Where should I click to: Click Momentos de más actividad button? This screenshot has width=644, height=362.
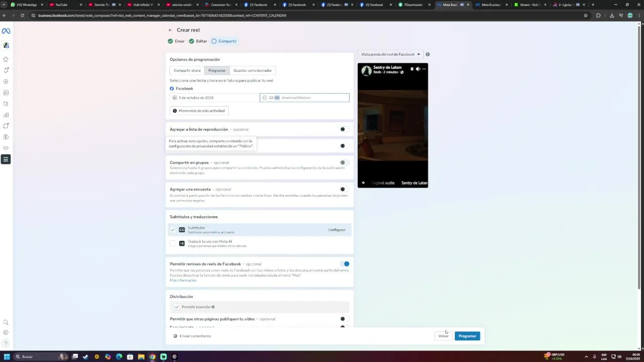[x=199, y=111]
